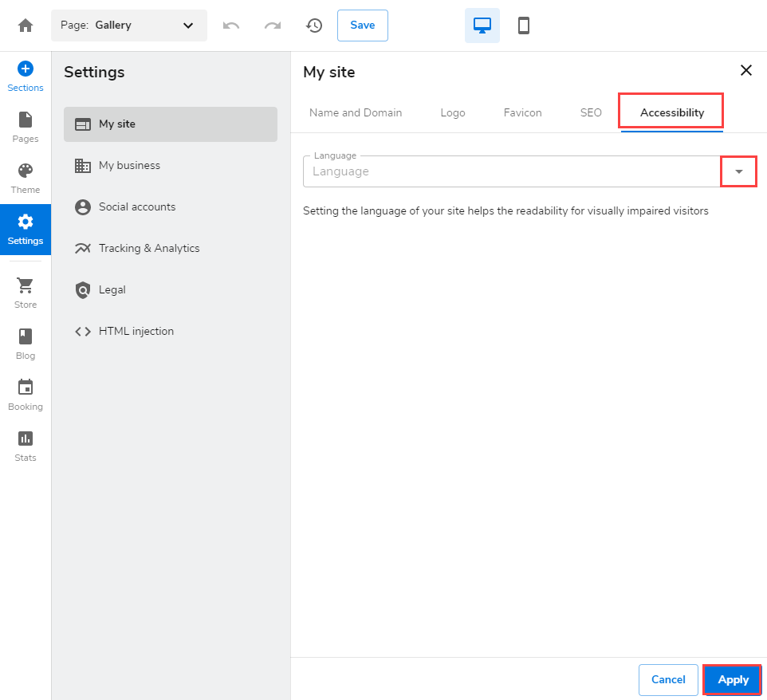Open Legal settings item
Screen dimensions: 767x700
(171, 289)
